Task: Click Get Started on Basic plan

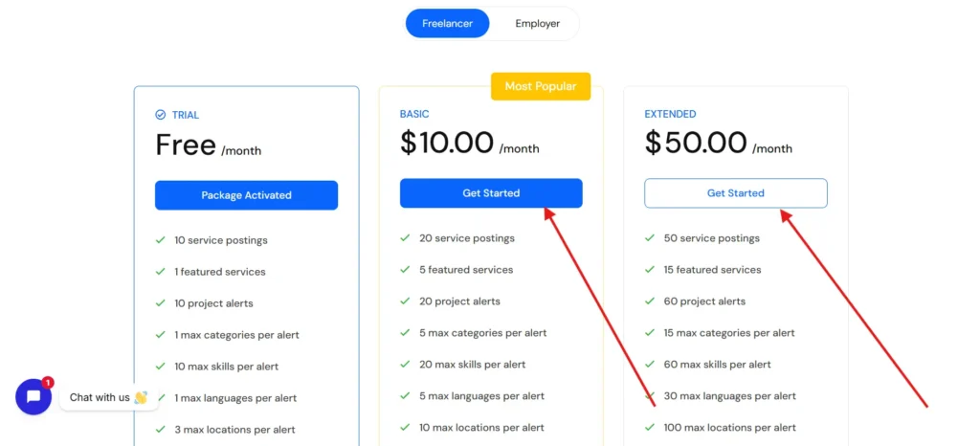Action: 491,193
